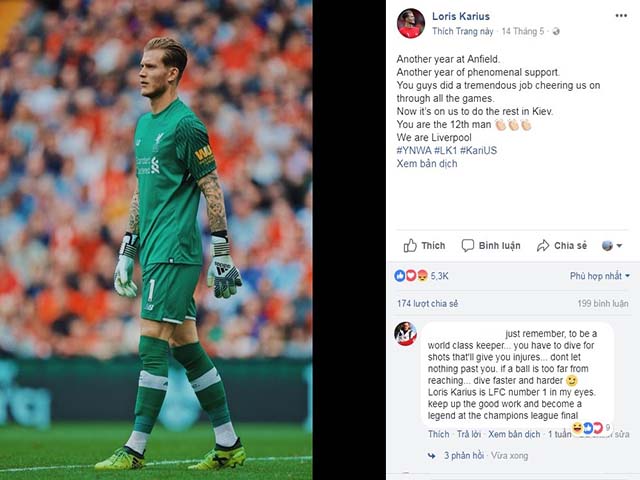The height and width of the screenshot is (480, 640).
Task: Click the thumbs-up Thích icon
Action: click(410, 245)
